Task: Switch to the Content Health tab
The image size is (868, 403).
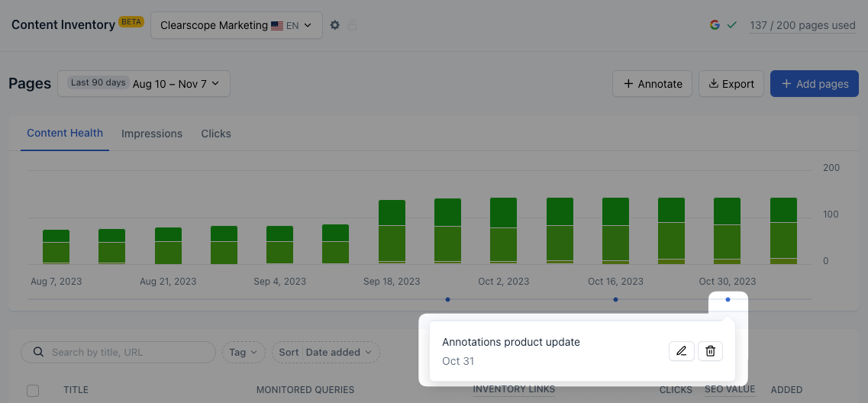Action: (65, 134)
